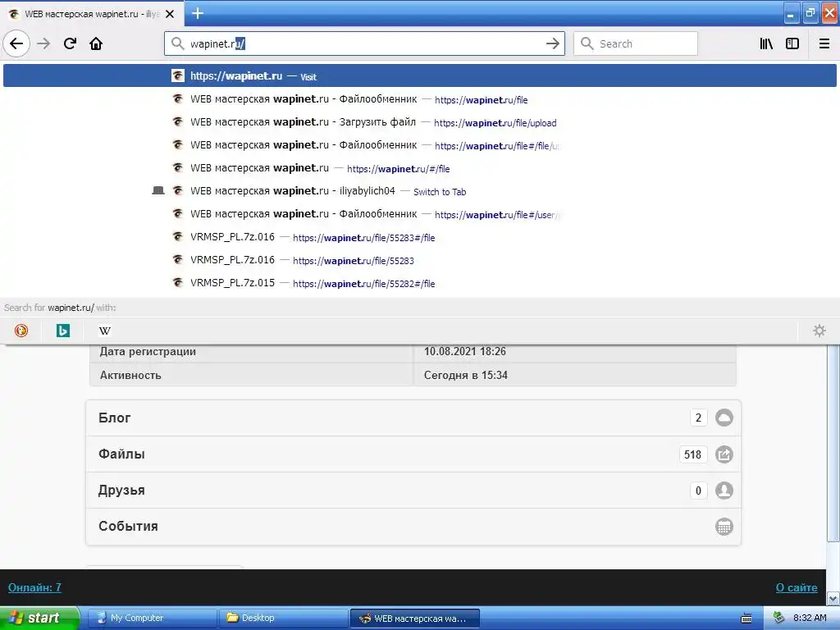The image size is (840, 630).
Task: Open the Онлайн: 7 link
Action: pos(34,587)
